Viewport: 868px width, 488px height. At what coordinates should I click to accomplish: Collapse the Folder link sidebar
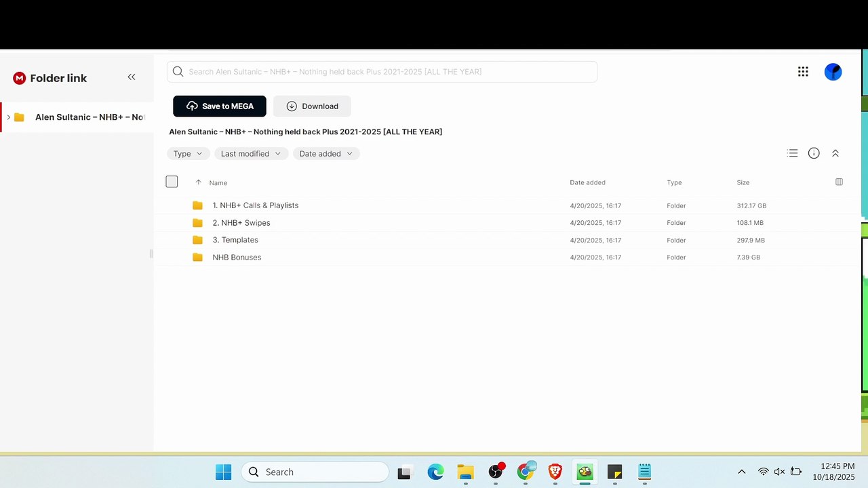point(132,77)
